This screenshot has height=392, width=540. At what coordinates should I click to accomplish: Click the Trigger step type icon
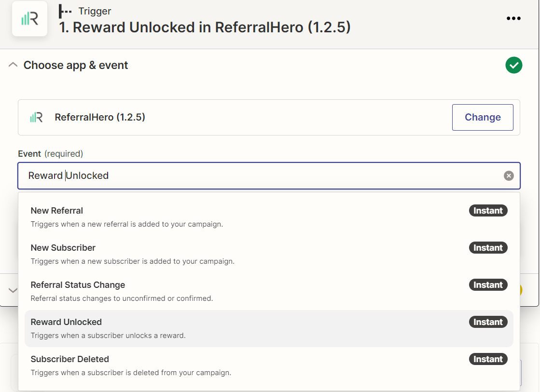pos(65,11)
